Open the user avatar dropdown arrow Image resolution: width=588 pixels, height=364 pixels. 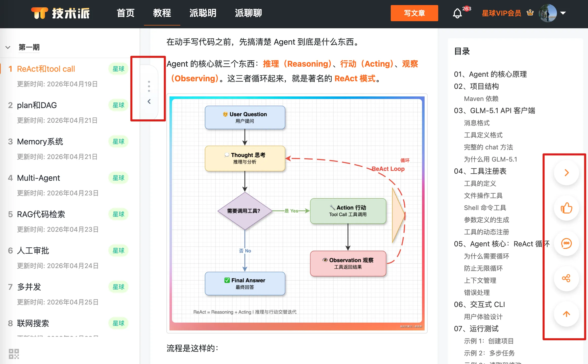(563, 13)
